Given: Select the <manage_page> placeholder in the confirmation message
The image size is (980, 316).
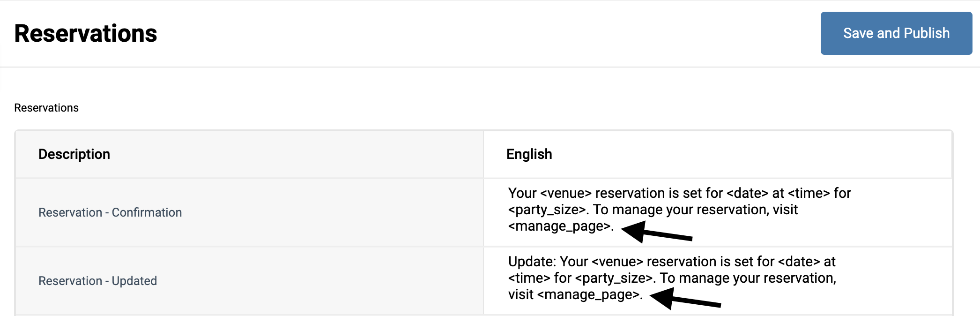Looking at the screenshot, I should coord(558,226).
